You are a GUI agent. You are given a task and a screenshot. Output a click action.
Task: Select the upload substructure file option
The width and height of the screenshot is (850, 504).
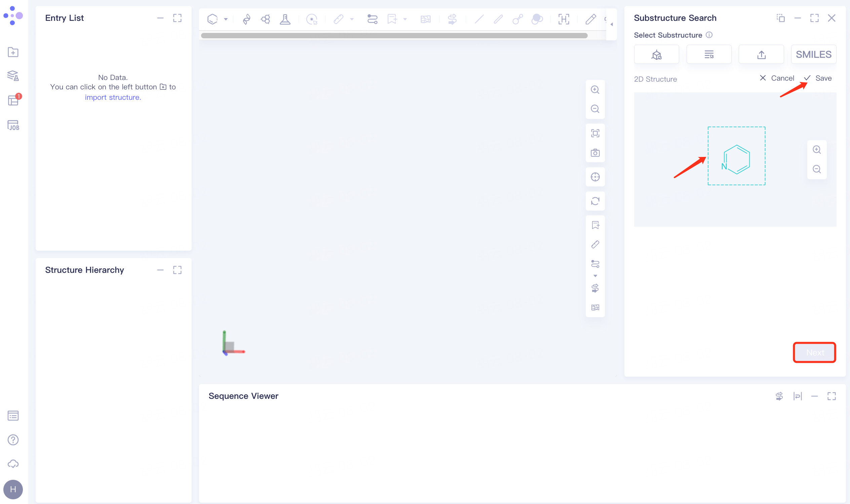tap(761, 54)
